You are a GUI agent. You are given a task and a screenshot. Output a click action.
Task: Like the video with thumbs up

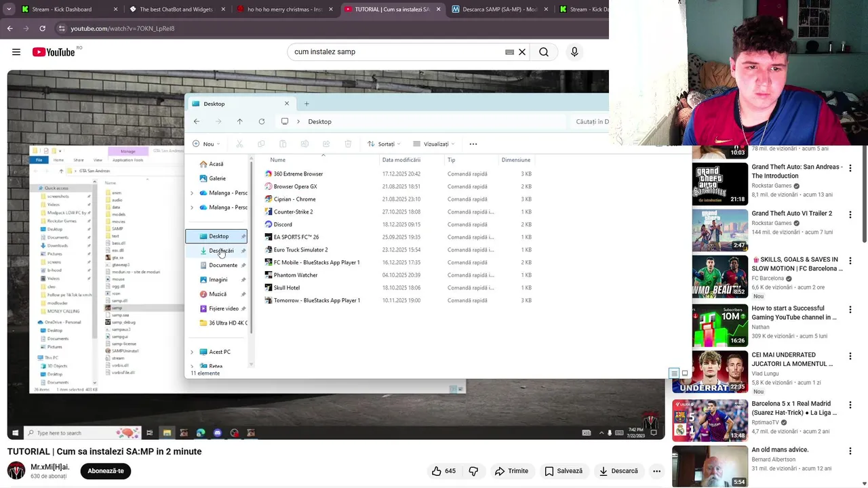pyautogui.click(x=445, y=471)
